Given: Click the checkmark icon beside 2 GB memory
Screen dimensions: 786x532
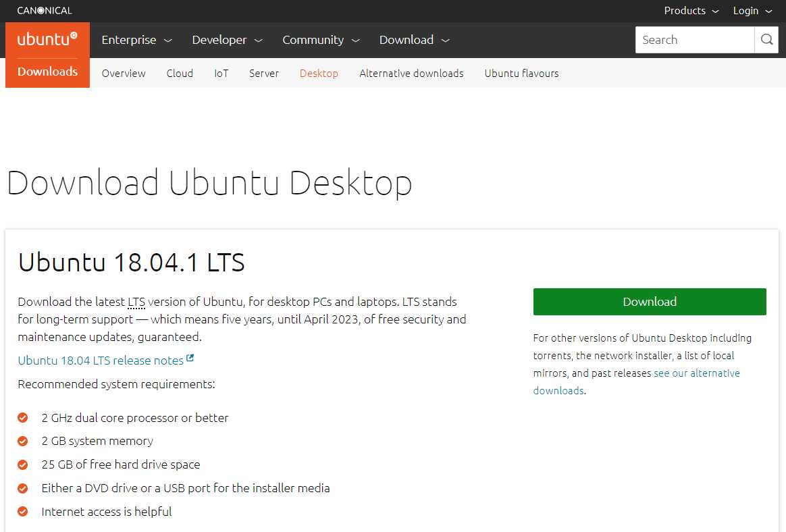Looking at the screenshot, I should tap(22, 441).
